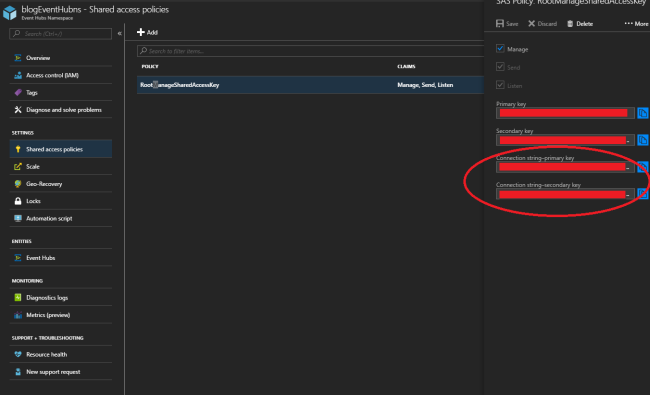The height and width of the screenshot is (395, 650).
Task: Click the Primary key field
Action: tap(565, 113)
